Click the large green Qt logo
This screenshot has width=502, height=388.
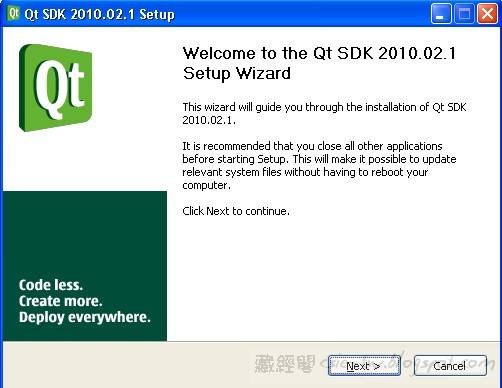pos(56,88)
